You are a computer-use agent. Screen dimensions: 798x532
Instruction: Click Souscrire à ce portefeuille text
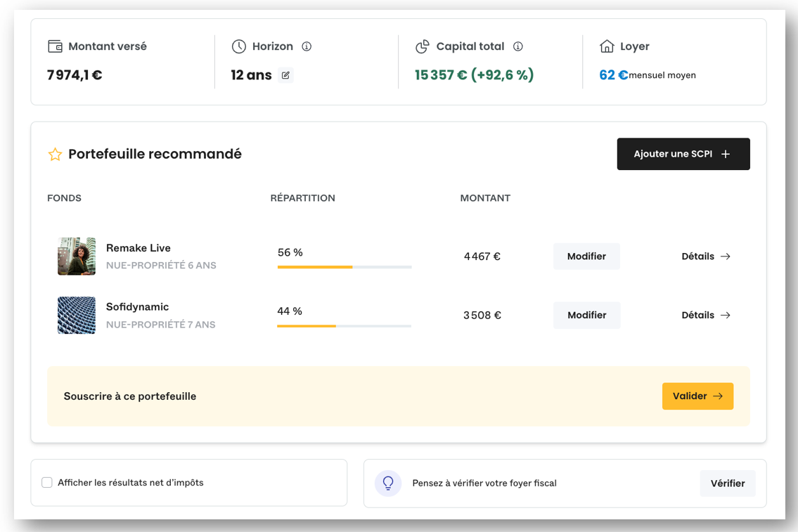[130, 396]
